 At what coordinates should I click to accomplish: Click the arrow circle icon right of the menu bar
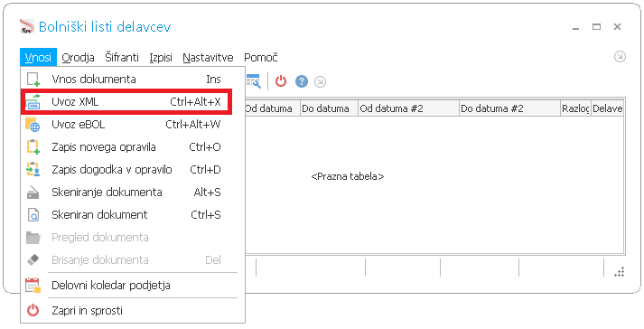click(620, 57)
